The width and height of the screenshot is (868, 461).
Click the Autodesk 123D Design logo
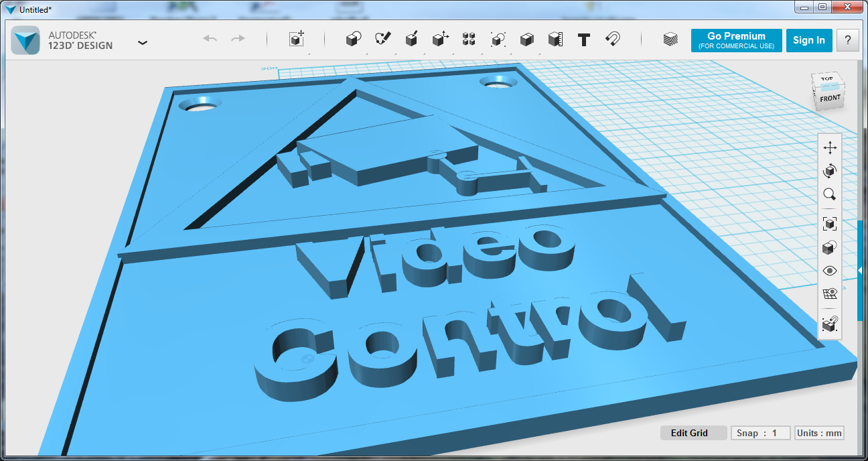(25, 40)
